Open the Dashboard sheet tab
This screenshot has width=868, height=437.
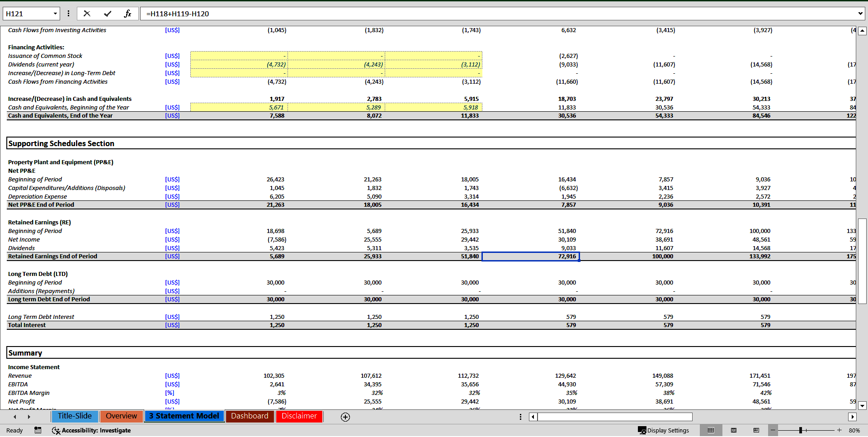[x=250, y=416]
